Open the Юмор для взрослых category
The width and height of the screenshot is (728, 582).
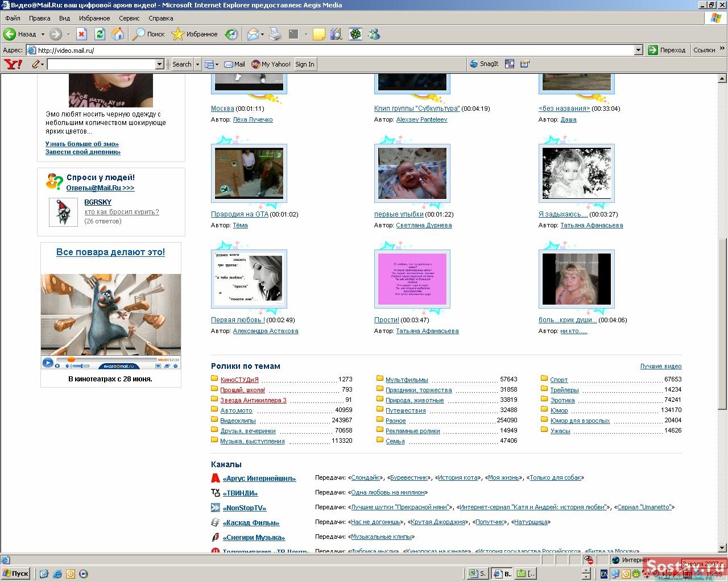(580, 421)
